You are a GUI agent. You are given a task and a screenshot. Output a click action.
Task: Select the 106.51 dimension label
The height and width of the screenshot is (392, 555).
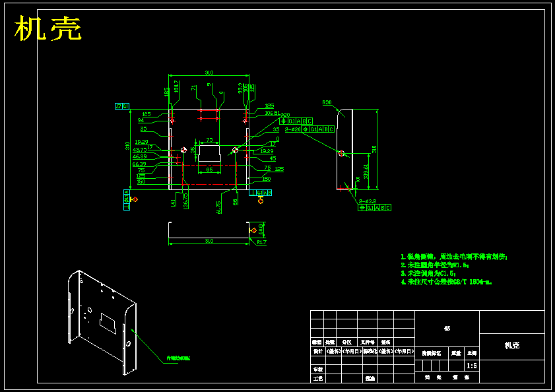point(272,113)
